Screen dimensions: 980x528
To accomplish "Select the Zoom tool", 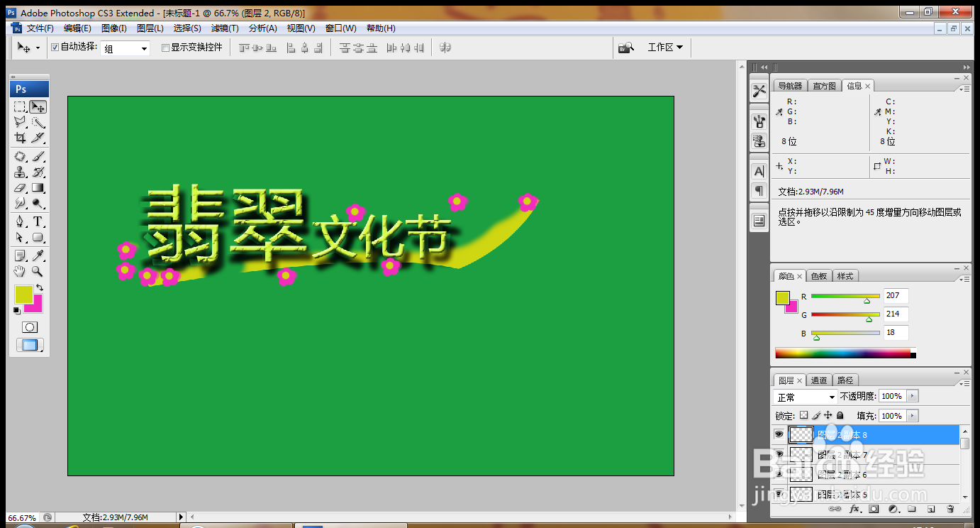I will [38, 271].
